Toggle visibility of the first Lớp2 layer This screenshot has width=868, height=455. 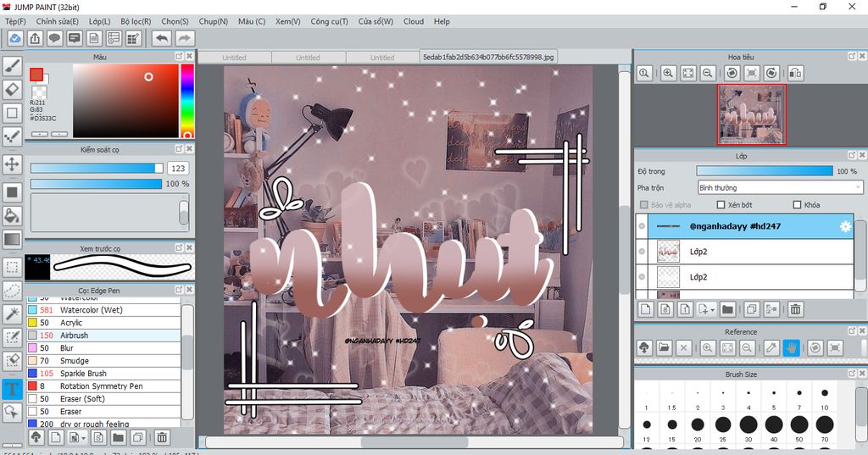pyautogui.click(x=642, y=252)
